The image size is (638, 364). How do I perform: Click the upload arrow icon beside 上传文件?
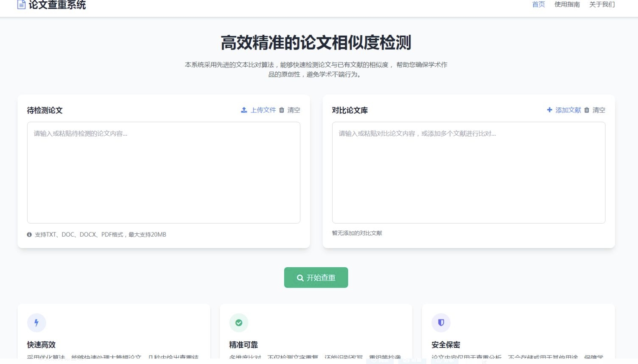pos(243,110)
